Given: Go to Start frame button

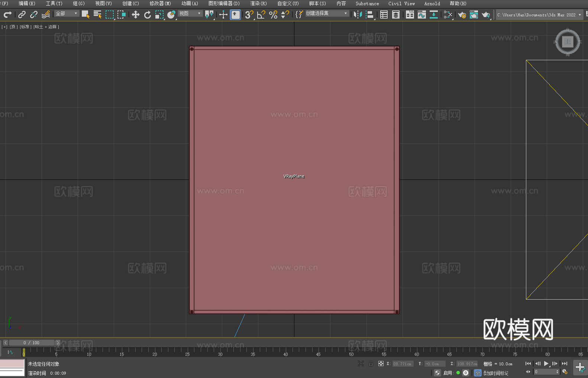Looking at the screenshot, I should tap(528, 364).
